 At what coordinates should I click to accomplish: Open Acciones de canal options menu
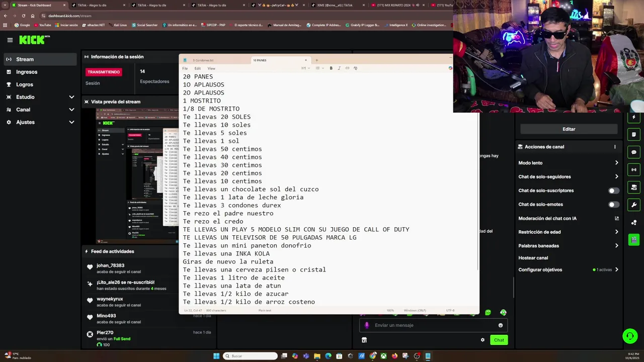[615, 147]
